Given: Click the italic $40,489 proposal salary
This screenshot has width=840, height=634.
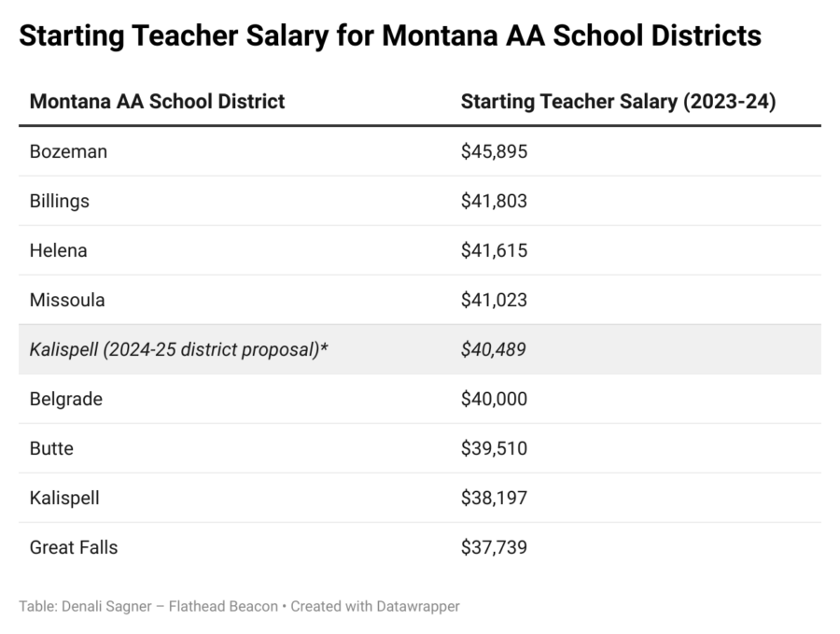Looking at the screenshot, I should (x=494, y=349).
